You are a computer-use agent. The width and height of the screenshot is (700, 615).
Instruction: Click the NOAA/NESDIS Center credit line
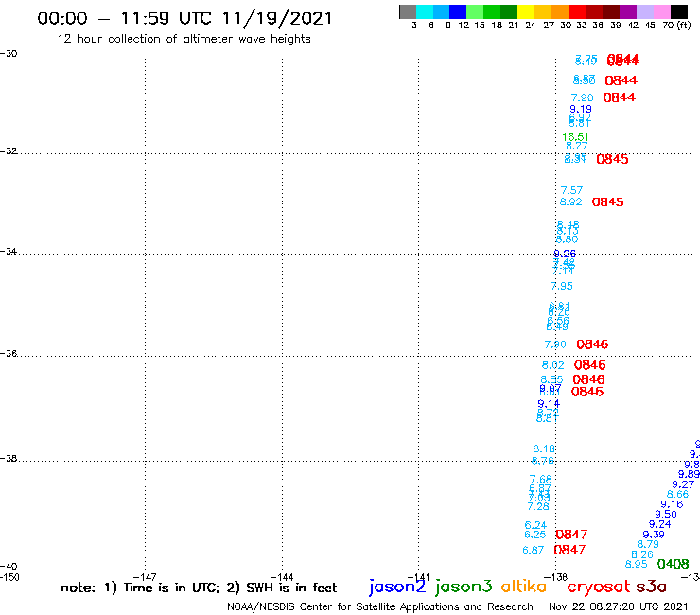point(380,606)
